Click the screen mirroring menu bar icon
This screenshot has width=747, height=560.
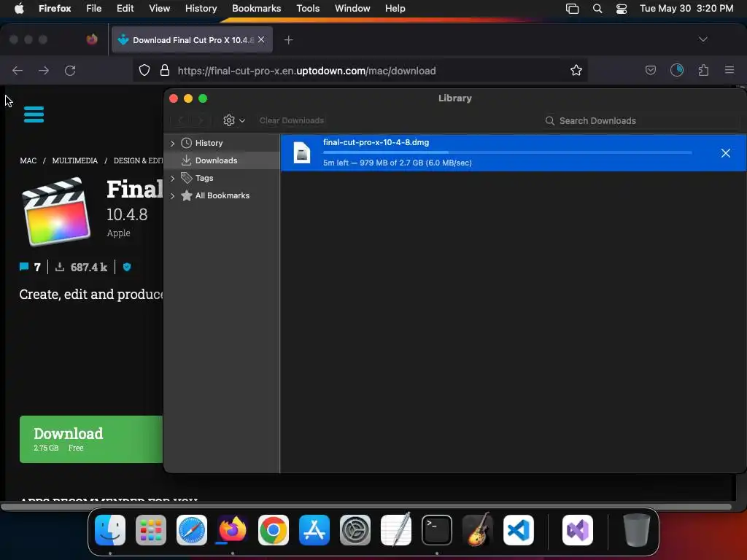[x=572, y=9]
